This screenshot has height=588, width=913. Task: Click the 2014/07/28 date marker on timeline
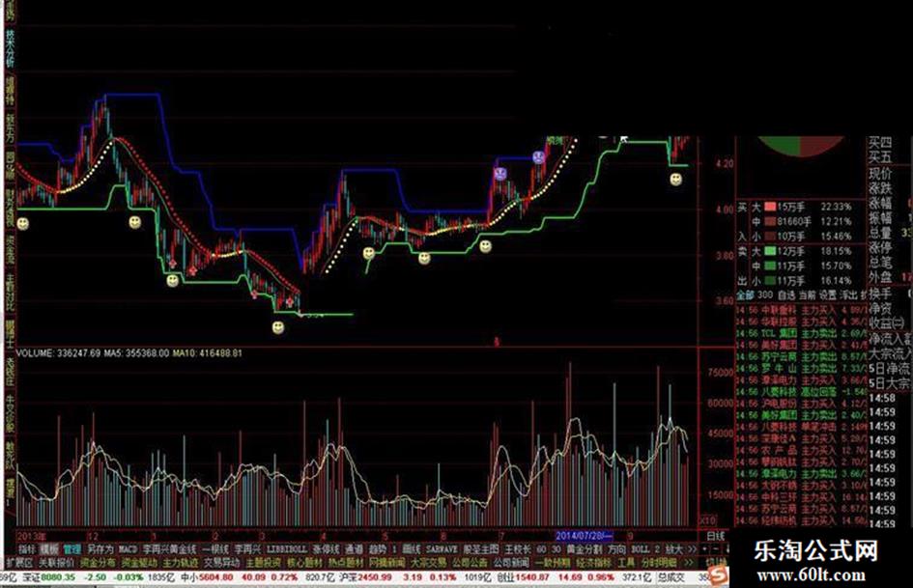point(584,536)
